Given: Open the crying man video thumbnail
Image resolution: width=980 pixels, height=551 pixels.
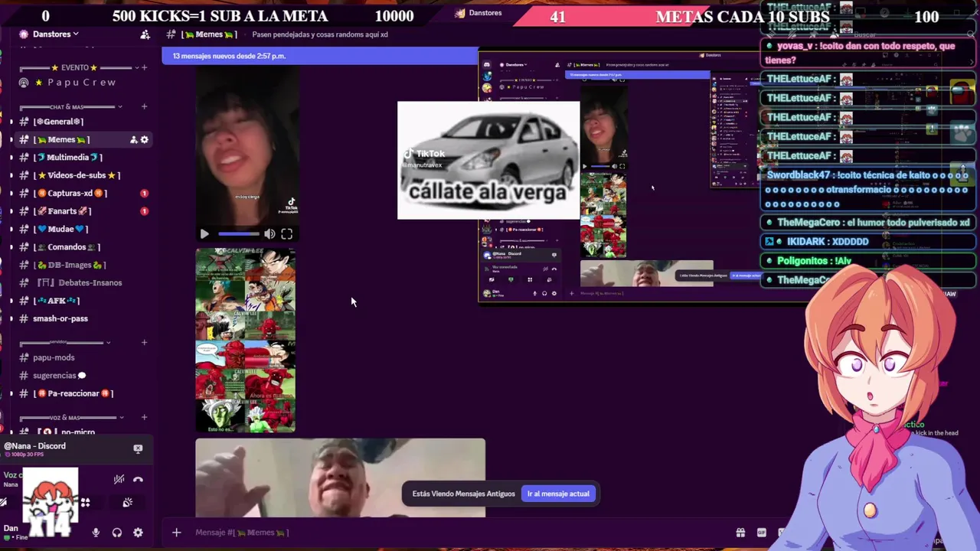Looking at the screenshot, I should (x=340, y=478).
